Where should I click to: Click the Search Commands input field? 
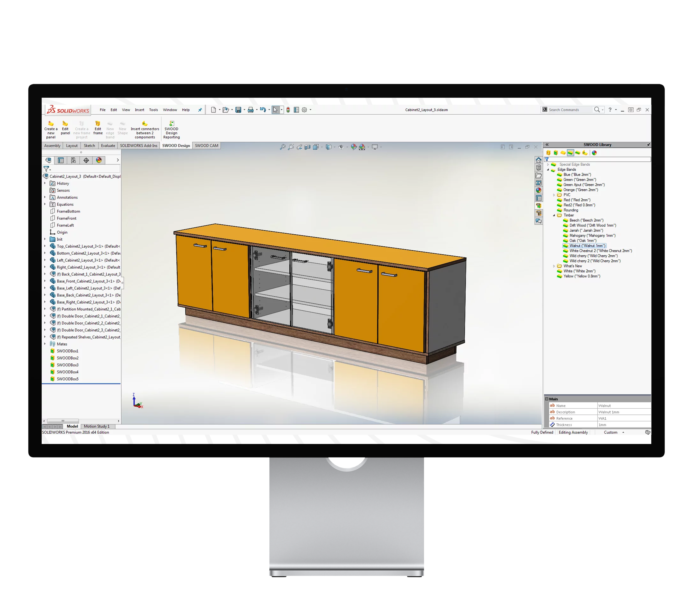click(x=570, y=110)
